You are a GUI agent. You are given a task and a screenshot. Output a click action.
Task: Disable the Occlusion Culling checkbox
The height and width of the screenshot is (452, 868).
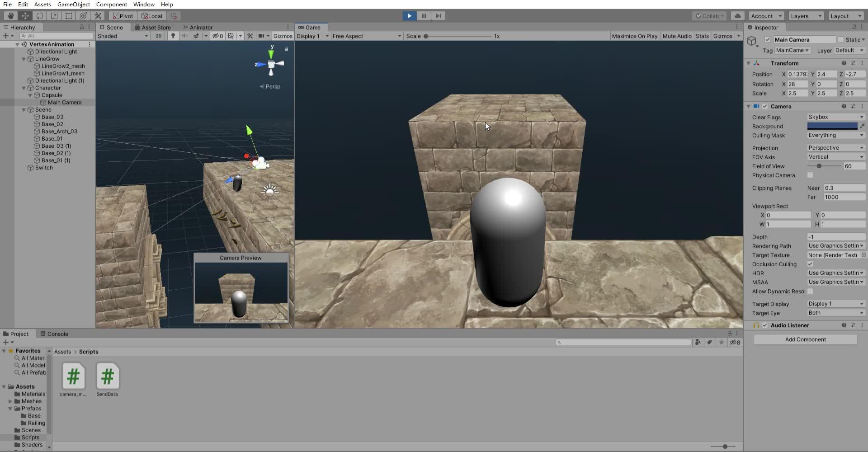810,264
